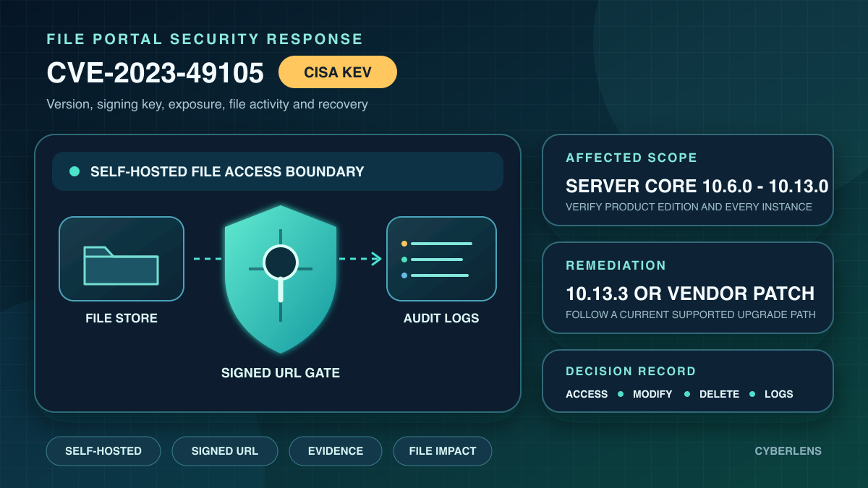Image resolution: width=868 pixels, height=488 pixels.
Task: Click the Self-Hosted File Access Boundary header
Action: 278,171
